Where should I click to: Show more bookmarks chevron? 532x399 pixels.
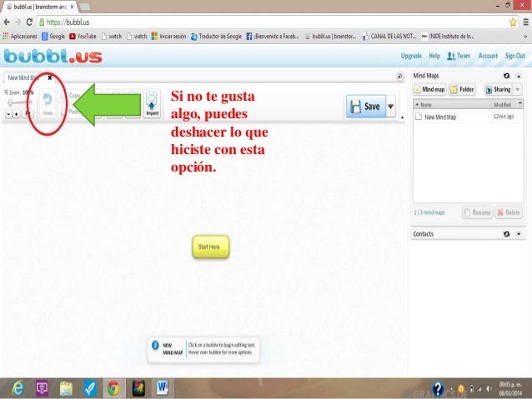(x=526, y=37)
